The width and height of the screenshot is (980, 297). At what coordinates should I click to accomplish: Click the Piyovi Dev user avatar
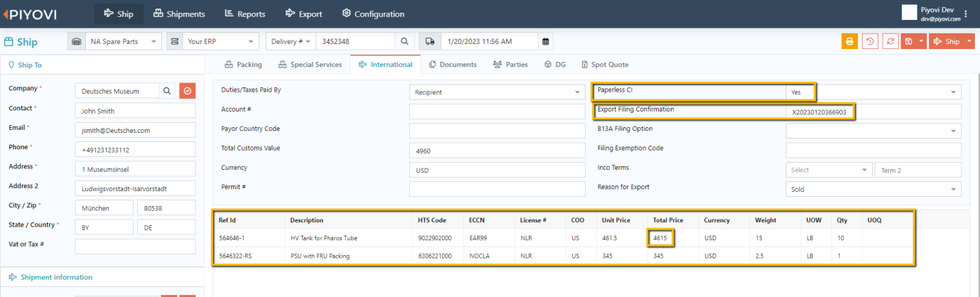pos(909,12)
